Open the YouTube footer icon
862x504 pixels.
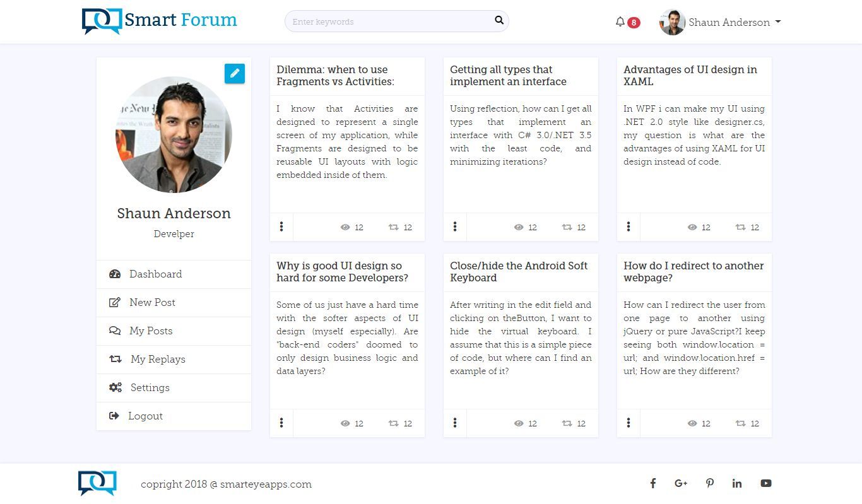click(765, 483)
